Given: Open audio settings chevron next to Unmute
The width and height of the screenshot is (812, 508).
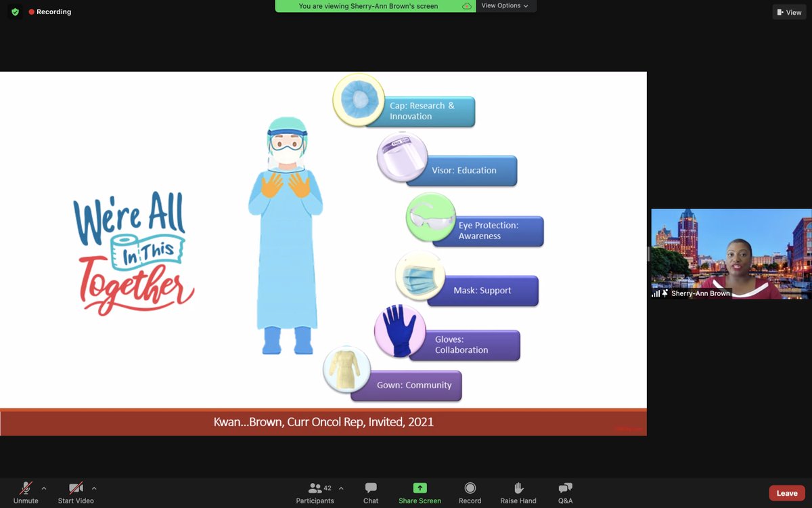Looking at the screenshot, I should pos(45,488).
